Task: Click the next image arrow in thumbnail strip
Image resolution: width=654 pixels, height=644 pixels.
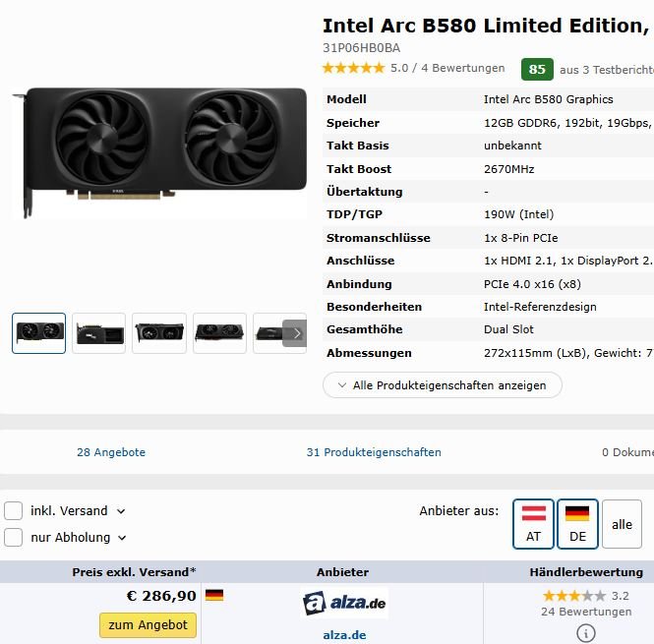Action: tap(294, 333)
